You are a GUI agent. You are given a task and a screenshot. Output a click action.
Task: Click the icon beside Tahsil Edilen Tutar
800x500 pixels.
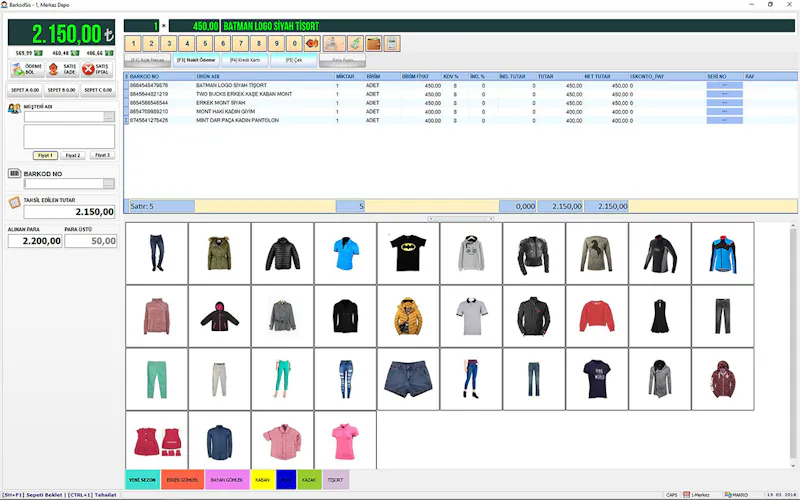pos(14,203)
